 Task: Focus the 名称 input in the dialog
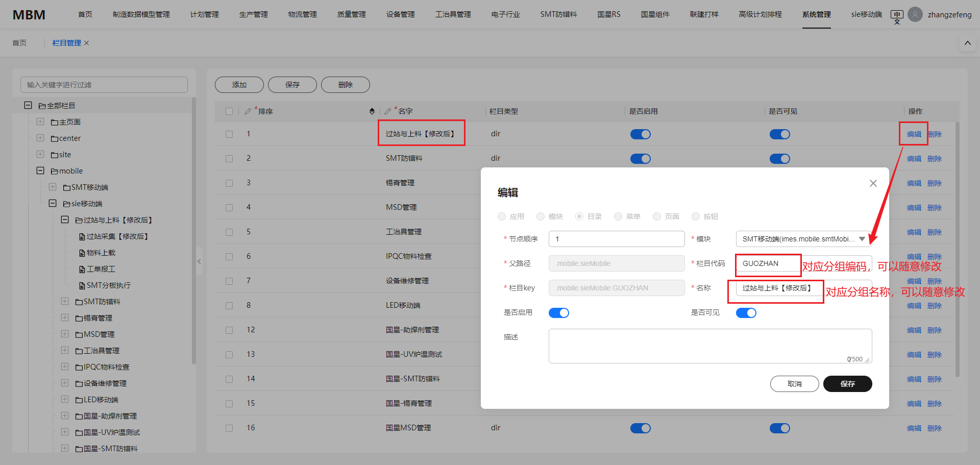click(803, 288)
